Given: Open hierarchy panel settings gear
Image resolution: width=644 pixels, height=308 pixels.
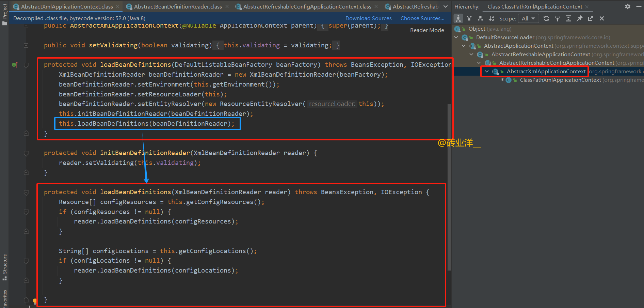Looking at the screenshot, I should (x=628, y=6).
